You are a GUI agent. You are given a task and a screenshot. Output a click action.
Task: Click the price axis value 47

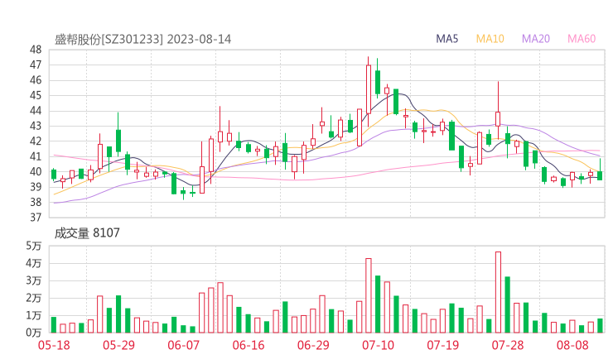36,65
